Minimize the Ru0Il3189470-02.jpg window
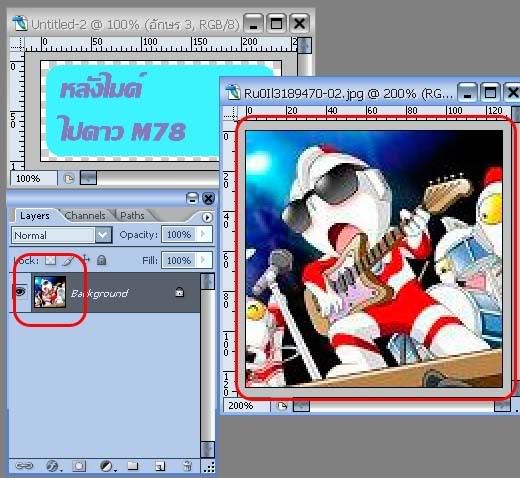Screen dimensions: 520x478 coord(467,92)
